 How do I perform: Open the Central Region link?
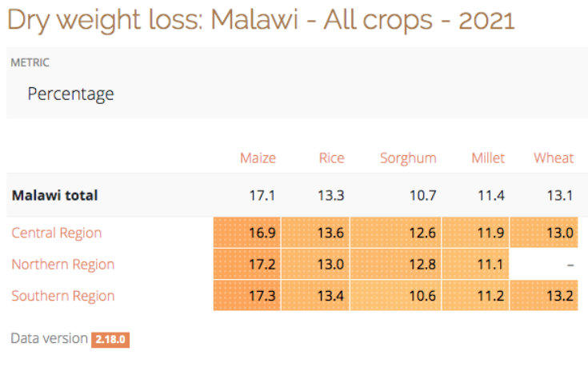57,233
